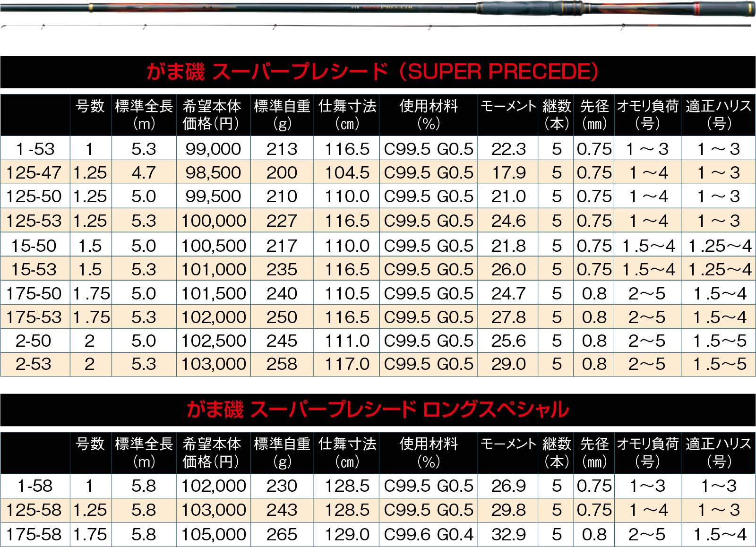Viewport: 756px width, 547px height.
Task: Click the price 98,500 cell
Action: pos(214,172)
